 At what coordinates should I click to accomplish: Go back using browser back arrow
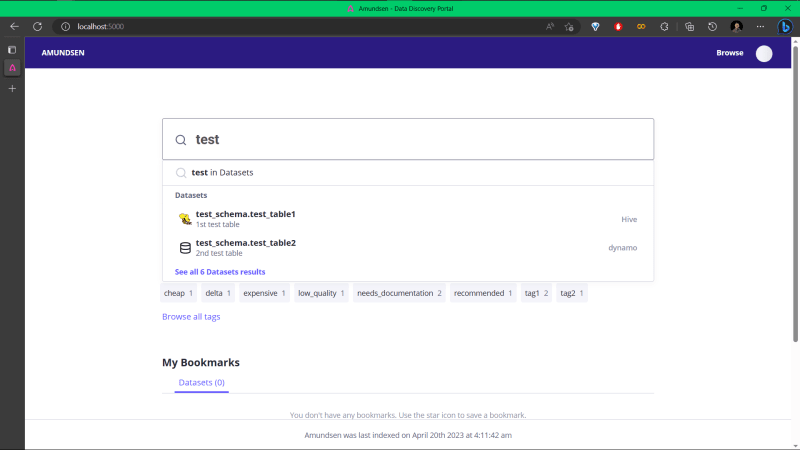point(14,27)
